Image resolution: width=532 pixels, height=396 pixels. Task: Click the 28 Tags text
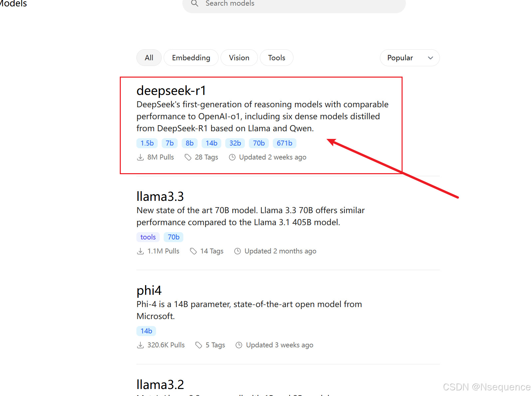click(207, 157)
